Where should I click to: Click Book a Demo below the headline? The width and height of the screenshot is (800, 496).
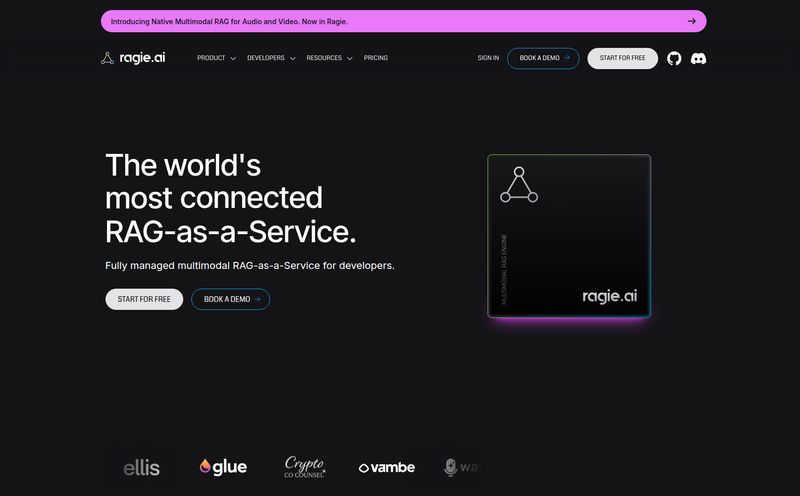[231, 299]
